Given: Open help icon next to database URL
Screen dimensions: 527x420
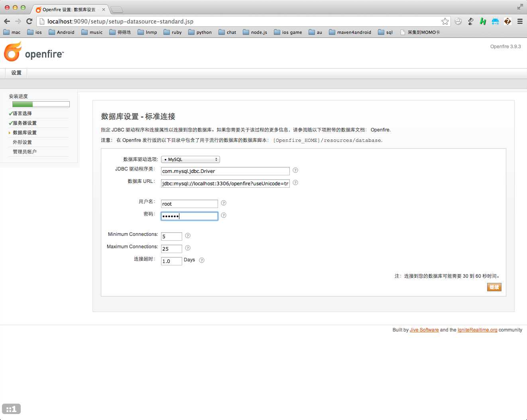Looking at the screenshot, I should [x=295, y=183].
